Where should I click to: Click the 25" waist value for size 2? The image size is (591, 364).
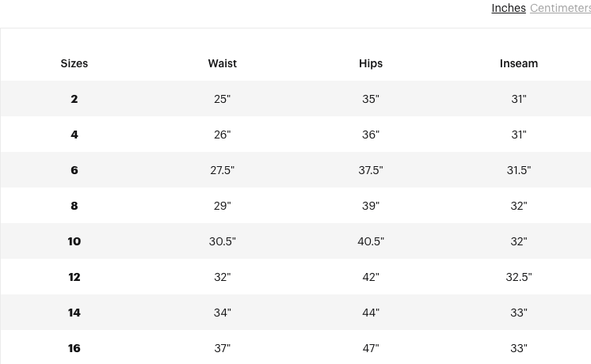tap(223, 99)
